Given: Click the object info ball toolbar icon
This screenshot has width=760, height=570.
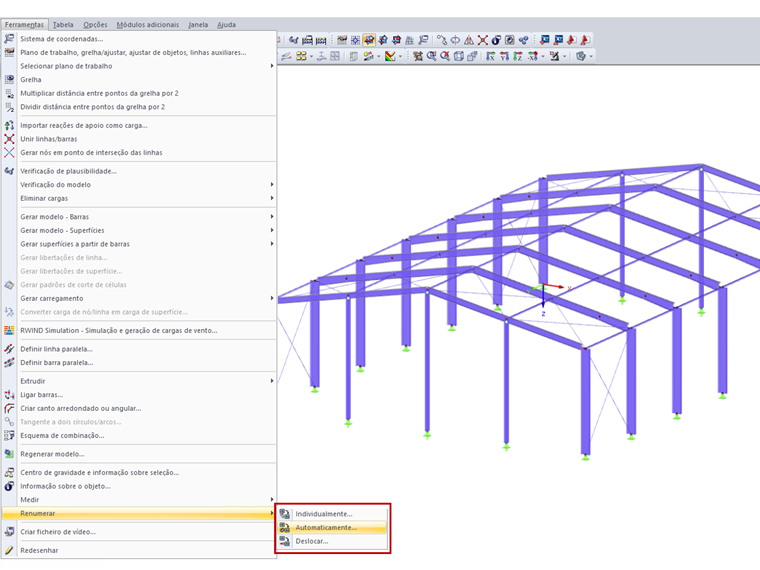Looking at the screenshot, I should click(x=496, y=40).
